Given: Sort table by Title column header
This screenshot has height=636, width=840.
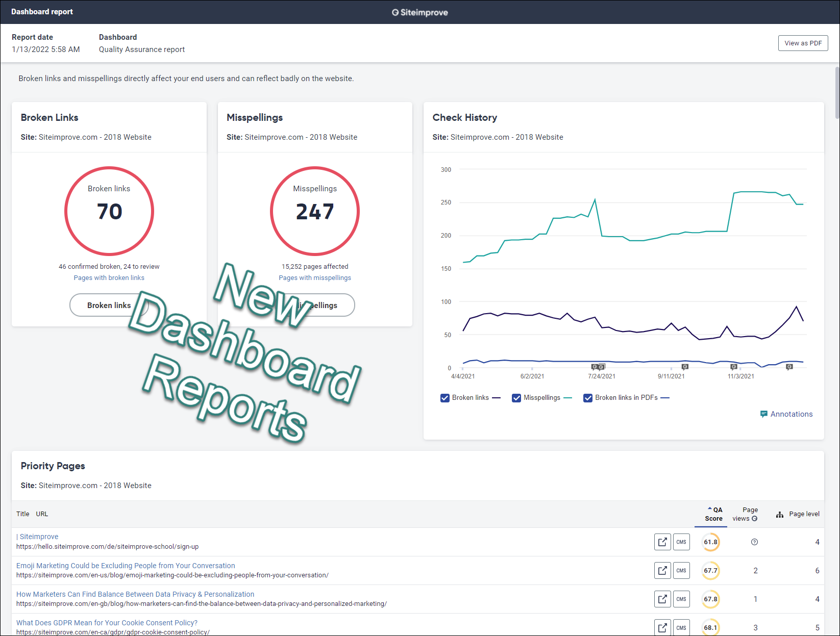Looking at the screenshot, I should point(23,514).
